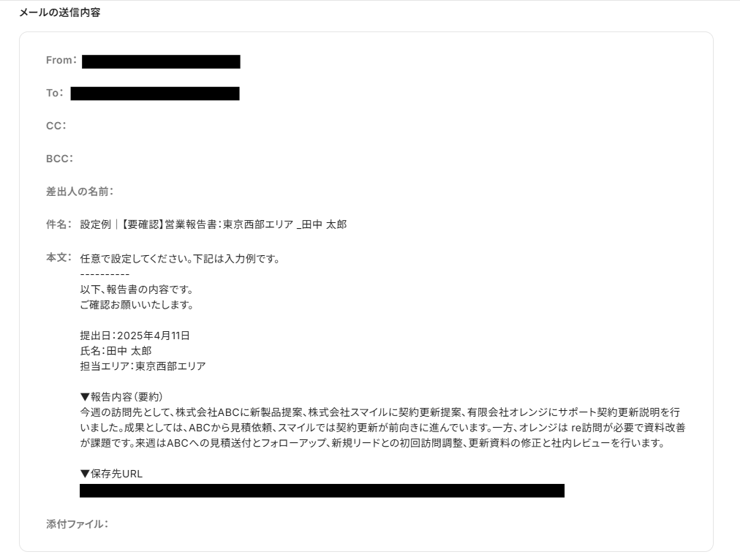Click the 件名 label

58,224
